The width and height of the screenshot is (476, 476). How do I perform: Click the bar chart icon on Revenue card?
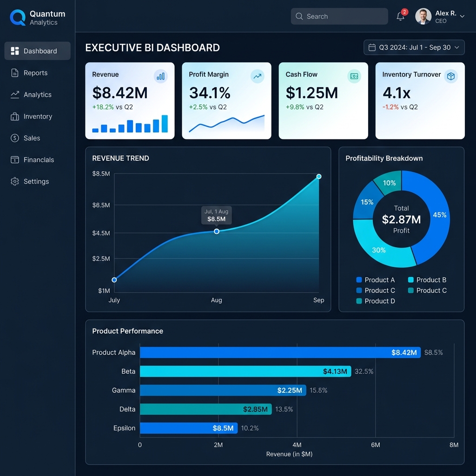(x=160, y=76)
